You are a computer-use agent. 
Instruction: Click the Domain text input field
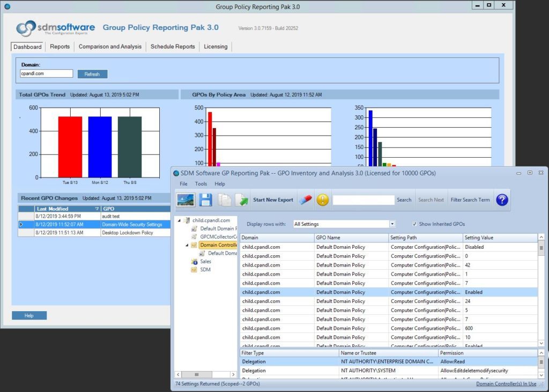click(x=46, y=73)
